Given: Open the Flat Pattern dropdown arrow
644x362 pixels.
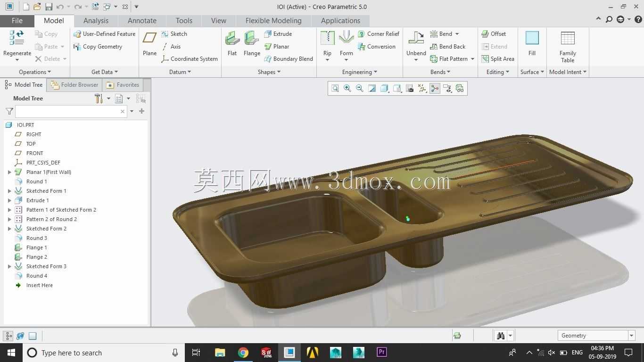Looking at the screenshot, I should point(472,59).
